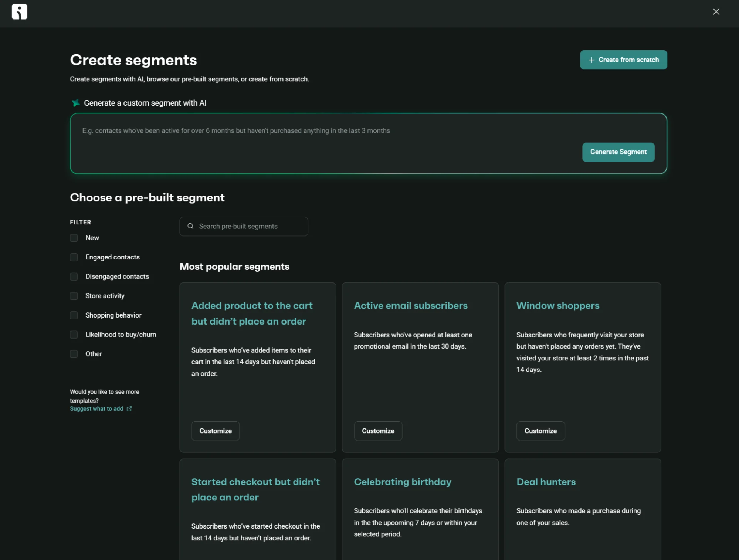Viewport: 739px width, 560px height.
Task: Click the Search pre-built segments field
Action: click(244, 226)
